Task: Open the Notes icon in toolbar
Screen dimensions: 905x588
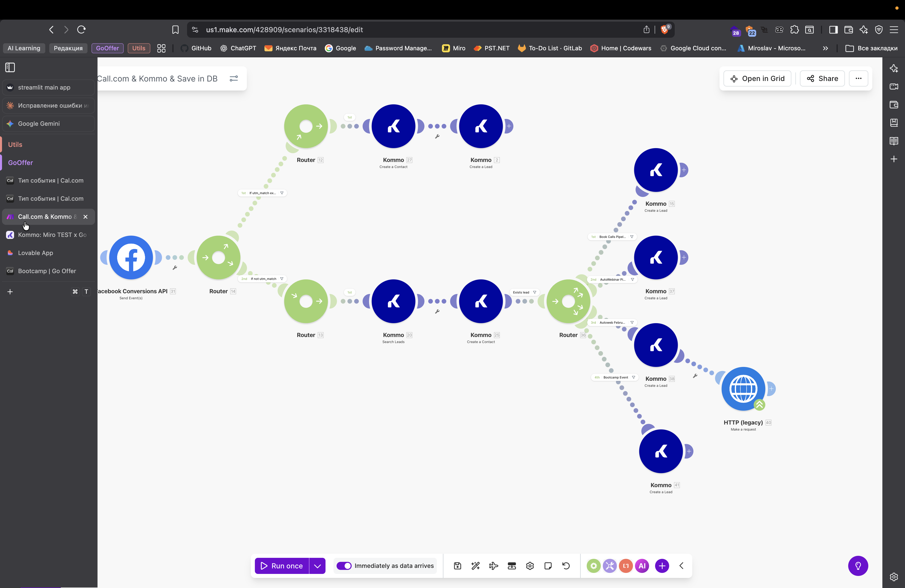Action: point(548,566)
